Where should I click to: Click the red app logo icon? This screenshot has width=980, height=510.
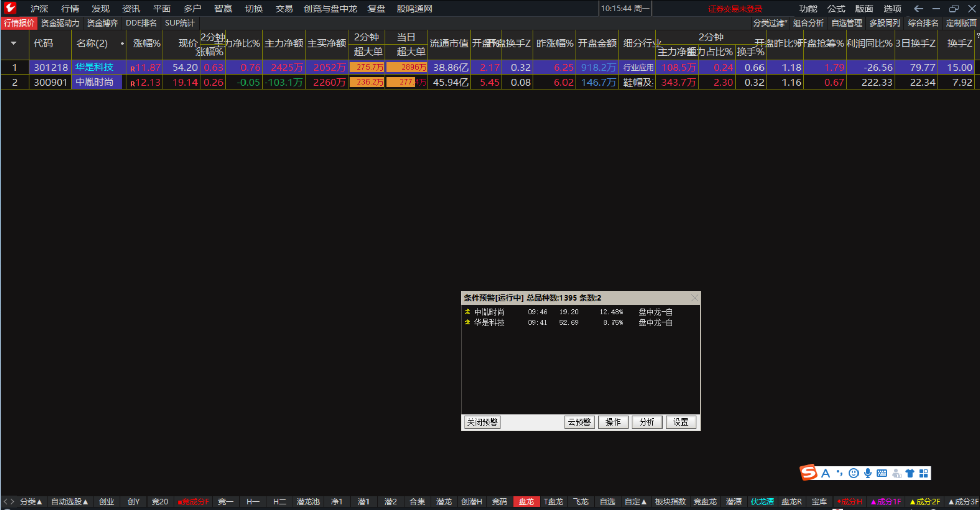click(10, 8)
